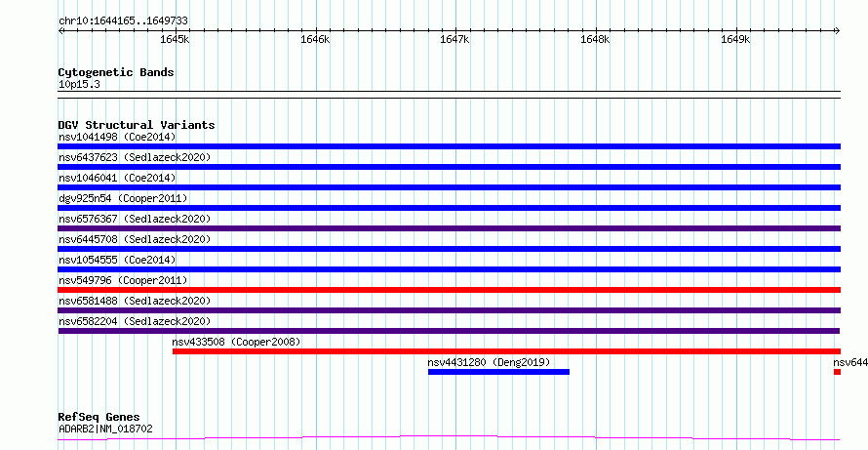Click the right arrowhead of the ruler
This screenshot has width=868, height=450.
[838, 30]
